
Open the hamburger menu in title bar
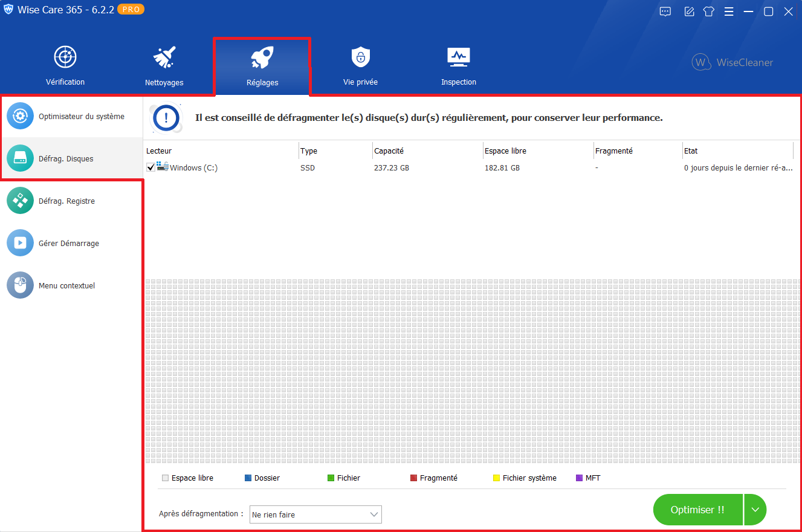tap(729, 11)
